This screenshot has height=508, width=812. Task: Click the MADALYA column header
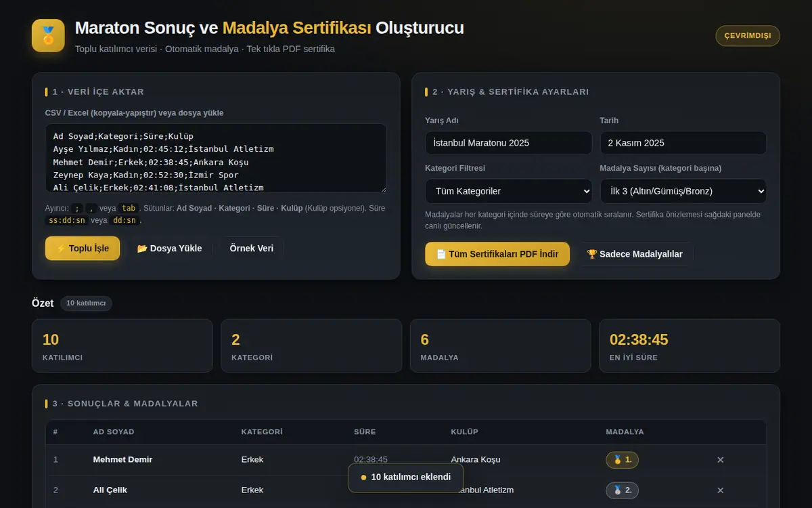pyautogui.click(x=625, y=432)
